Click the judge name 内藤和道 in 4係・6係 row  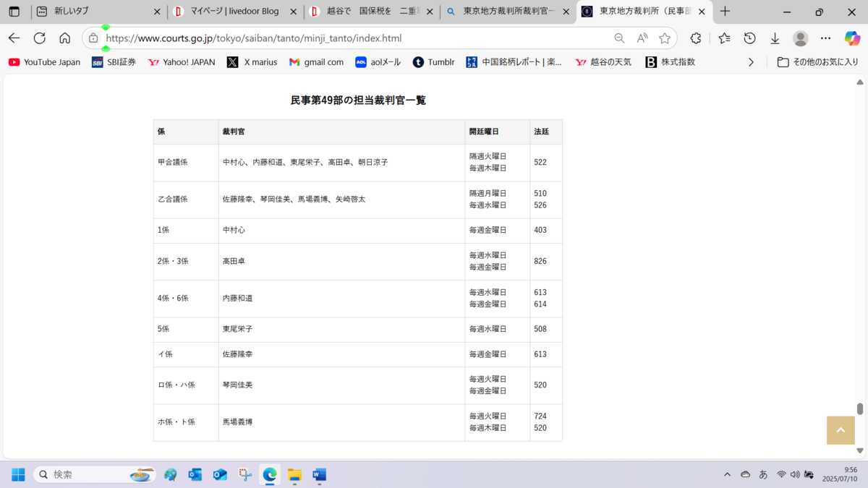(x=237, y=299)
